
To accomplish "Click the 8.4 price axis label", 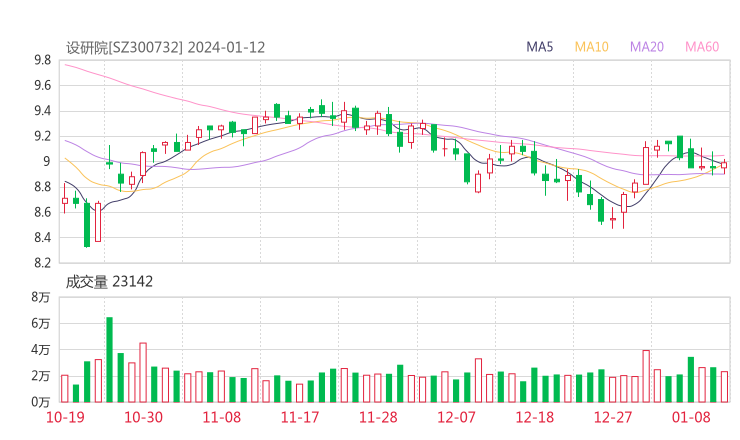I will [42, 237].
